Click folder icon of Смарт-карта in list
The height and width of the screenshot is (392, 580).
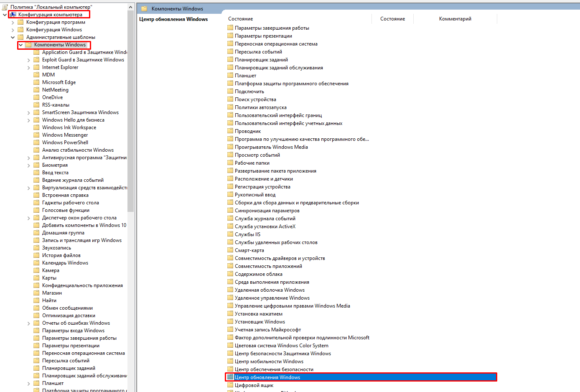pos(230,250)
